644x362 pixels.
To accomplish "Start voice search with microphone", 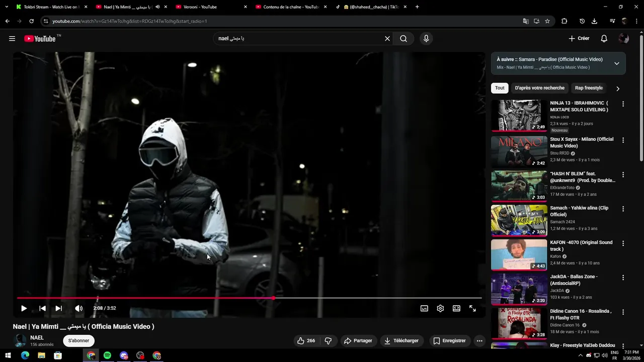I will pyautogui.click(x=426, y=39).
